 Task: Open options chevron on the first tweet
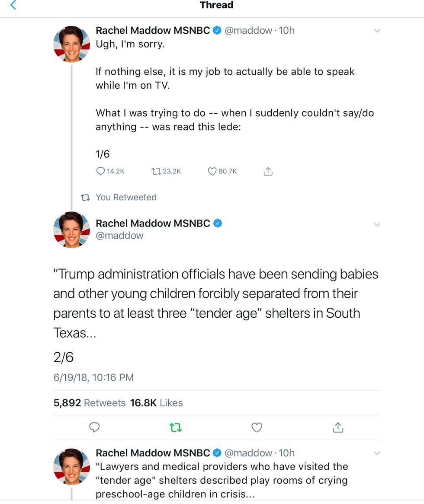[377, 31]
